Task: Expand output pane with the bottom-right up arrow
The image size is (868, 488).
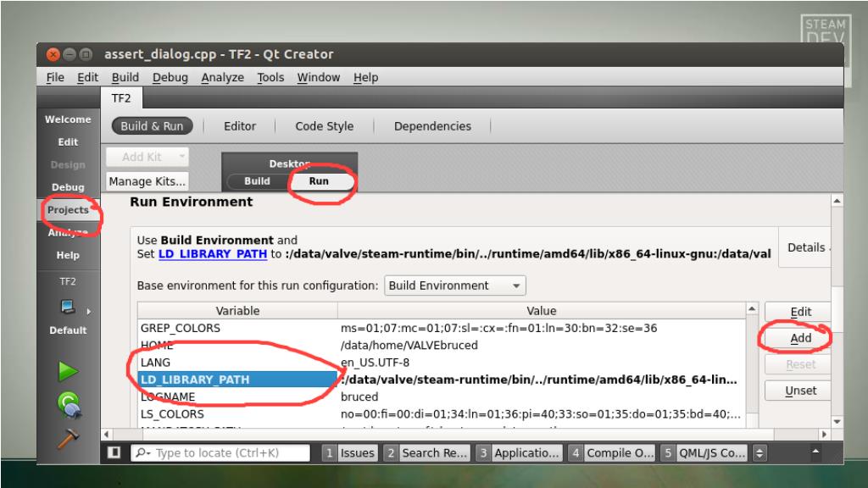Action: point(815,452)
